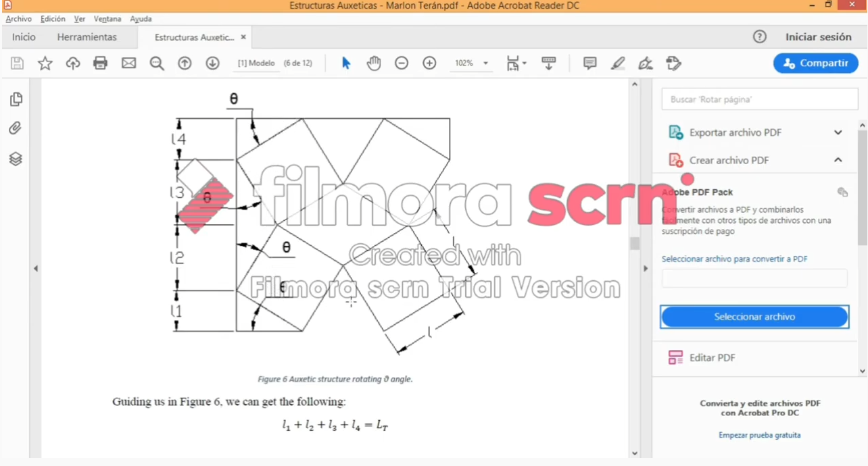Image resolution: width=868 pixels, height=466 pixels.
Task: Click Empezar prueba gratuita link
Action: click(760, 436)
